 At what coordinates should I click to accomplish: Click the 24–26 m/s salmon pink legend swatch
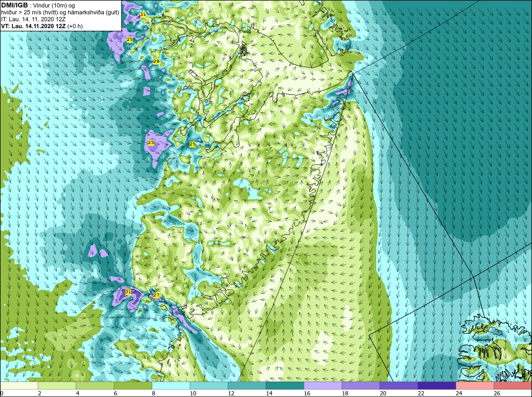tap(475, 386)
